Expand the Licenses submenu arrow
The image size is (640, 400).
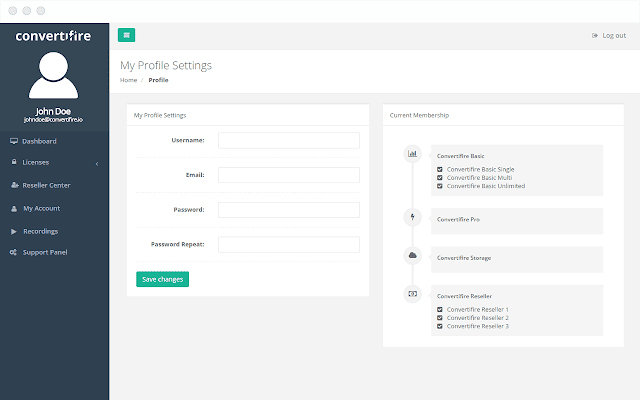(97, 164)
